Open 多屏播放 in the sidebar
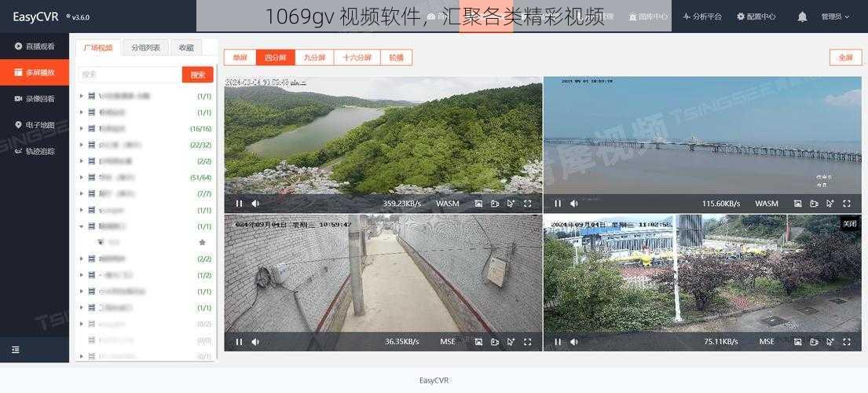 click(35, 72)
